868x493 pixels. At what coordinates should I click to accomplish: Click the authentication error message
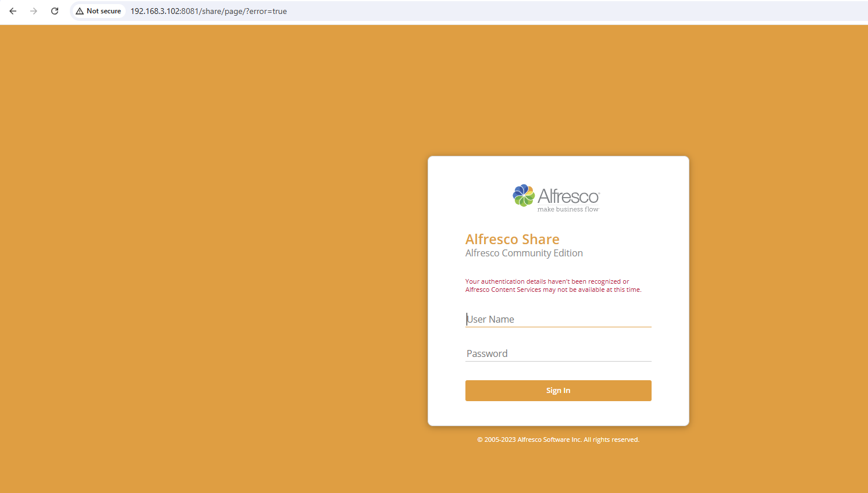tap(553, 285)
